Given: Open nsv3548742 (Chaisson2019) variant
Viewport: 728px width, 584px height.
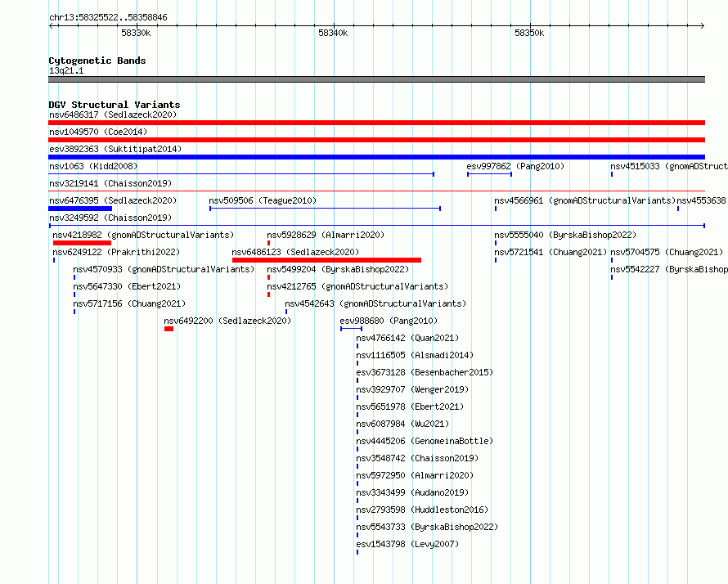Looking at the screenshot, I should [x=417, y=458].
